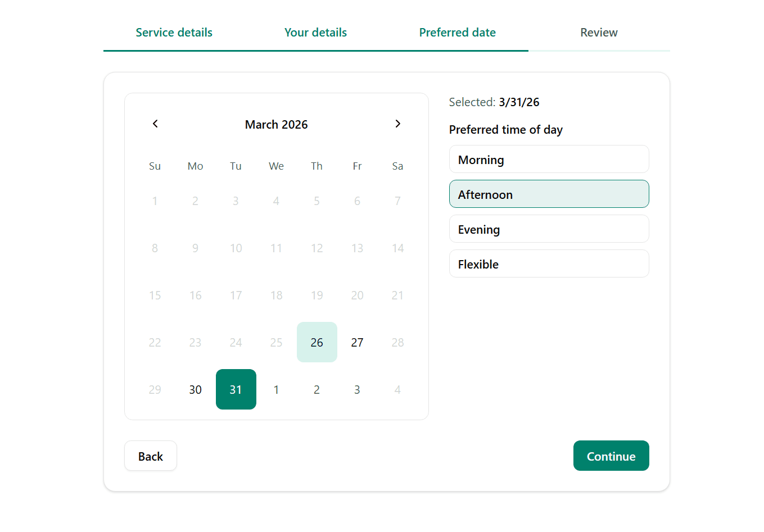This screenshot has width=764, height=532.
Task: Deselect the Afternoon time slot
Action: tap(549, 194)
